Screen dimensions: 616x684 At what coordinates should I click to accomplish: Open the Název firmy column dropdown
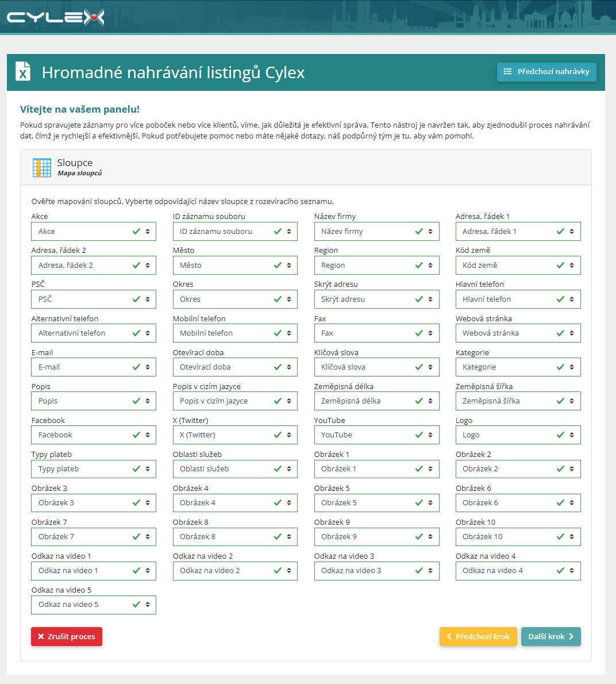(x=376, y=231)
